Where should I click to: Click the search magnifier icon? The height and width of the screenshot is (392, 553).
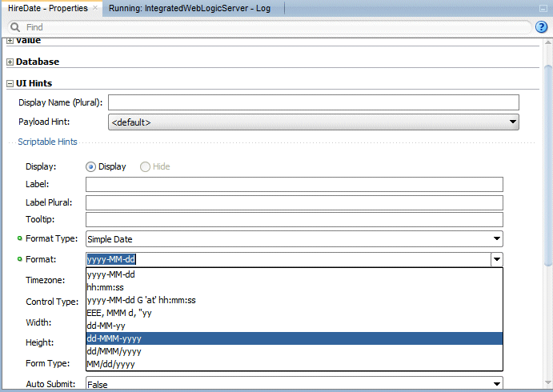[15, 27]
